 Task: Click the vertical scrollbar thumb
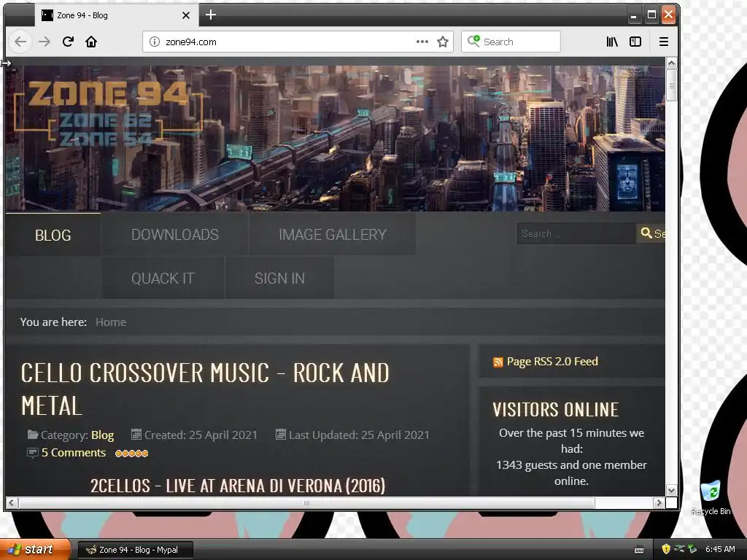671,85
